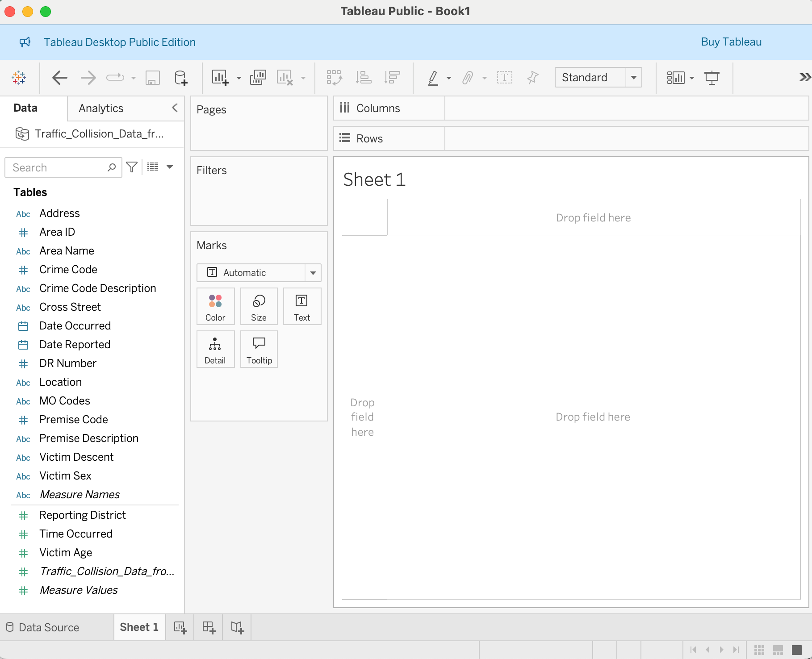Screen dimensions: 812x659
Task: Click the announcement megaphone icon
Action: 25,42
